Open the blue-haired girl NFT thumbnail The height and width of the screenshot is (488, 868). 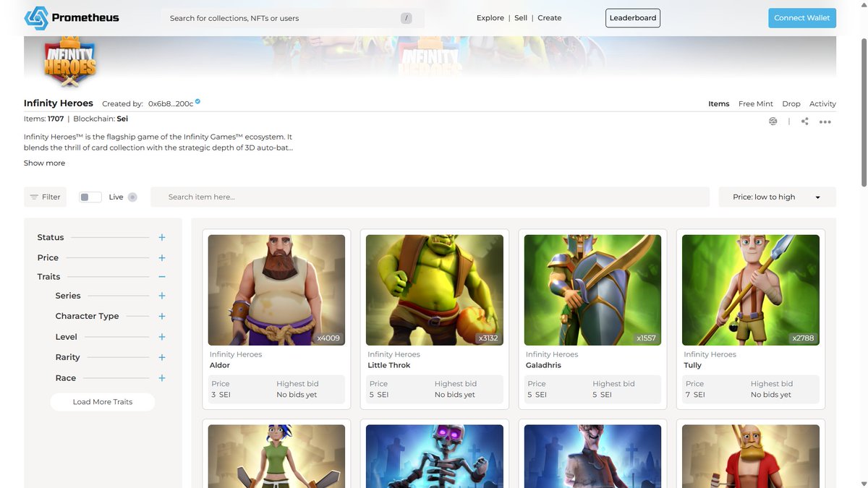coord(276,456)
